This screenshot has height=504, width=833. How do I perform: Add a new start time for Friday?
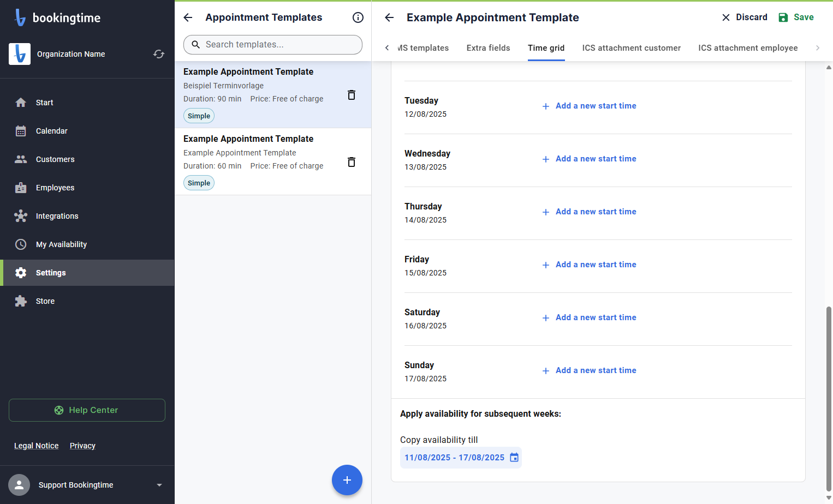(589, 265)
